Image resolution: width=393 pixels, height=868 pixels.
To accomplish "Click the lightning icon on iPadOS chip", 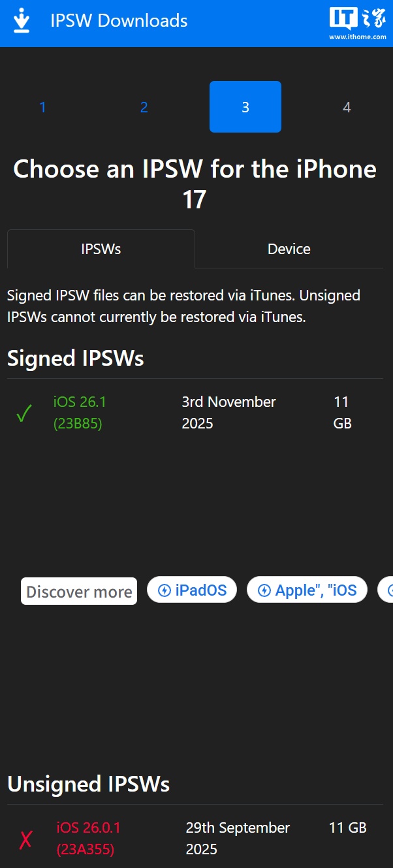I will (165, 590).
